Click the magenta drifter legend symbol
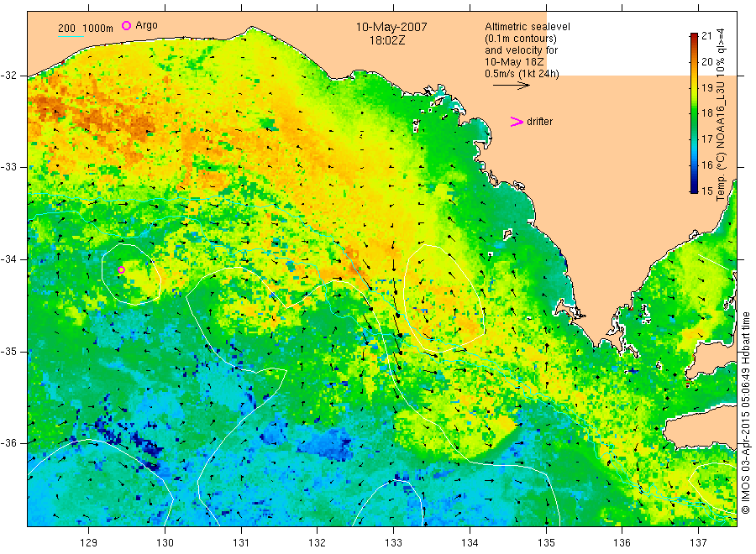756x554 pixels. [x=517, y=122]
